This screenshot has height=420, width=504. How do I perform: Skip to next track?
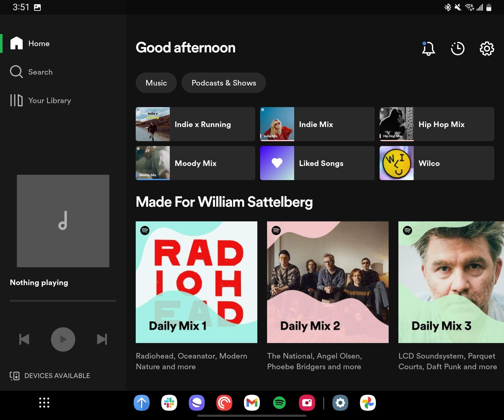click(x=102, y=339)
